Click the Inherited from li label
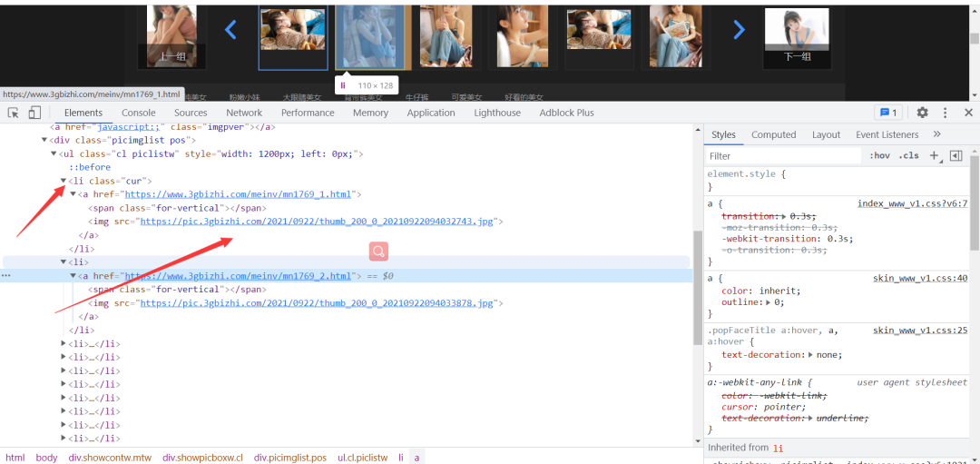This screenshot has height=464, width=980. click(x=745, y=448)
